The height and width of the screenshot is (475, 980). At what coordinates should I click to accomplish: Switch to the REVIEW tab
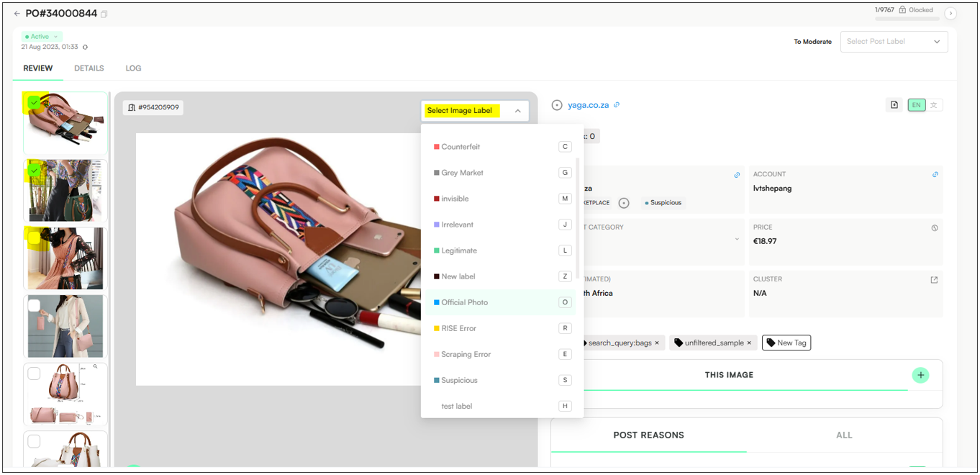click(x=38, y=68)
